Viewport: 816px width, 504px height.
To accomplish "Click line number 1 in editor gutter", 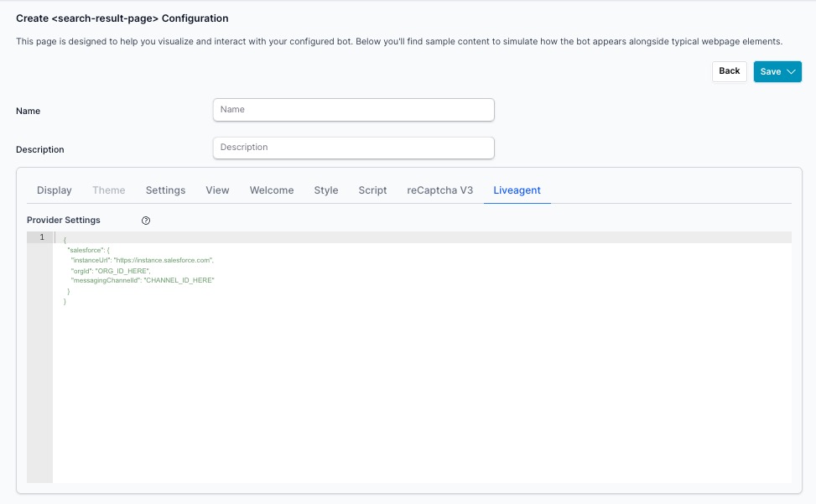I will 40,237.
